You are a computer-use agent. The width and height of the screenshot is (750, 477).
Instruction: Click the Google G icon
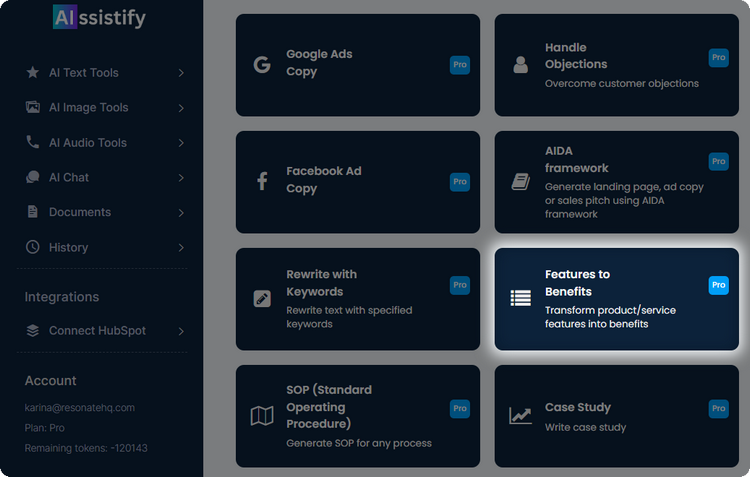pos(262,65)
